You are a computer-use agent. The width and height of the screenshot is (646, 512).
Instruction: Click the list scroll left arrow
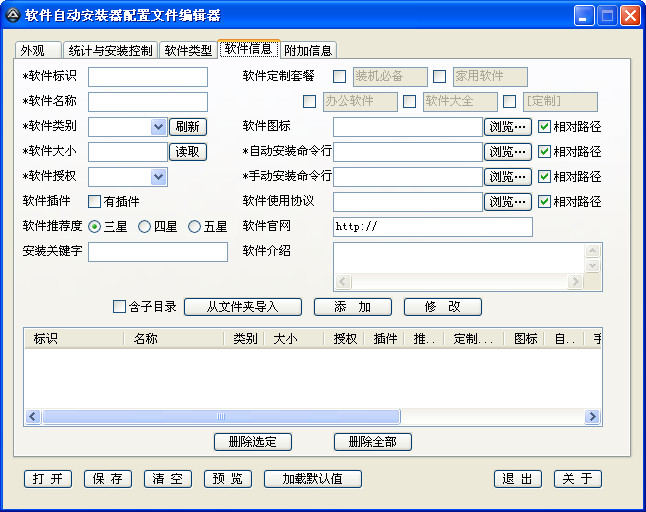pyautogui.click(x=33, y=416)
